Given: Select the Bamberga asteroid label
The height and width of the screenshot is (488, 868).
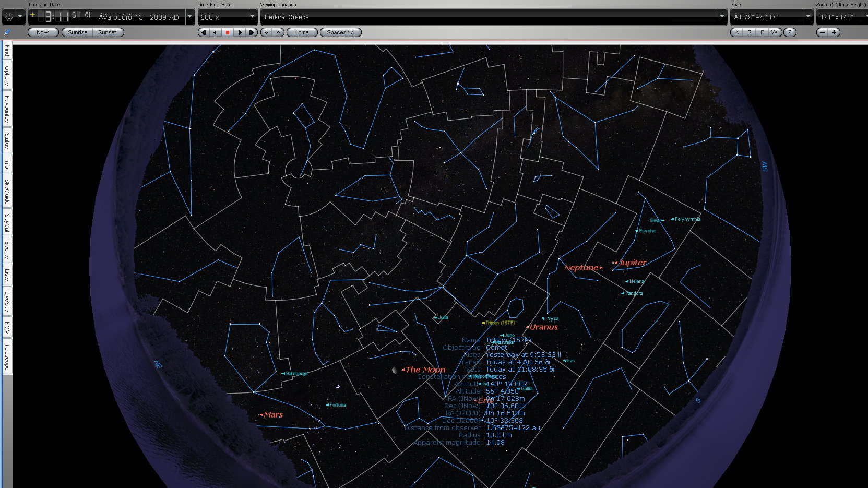Looking at the screenshot, I should (296, 374).
